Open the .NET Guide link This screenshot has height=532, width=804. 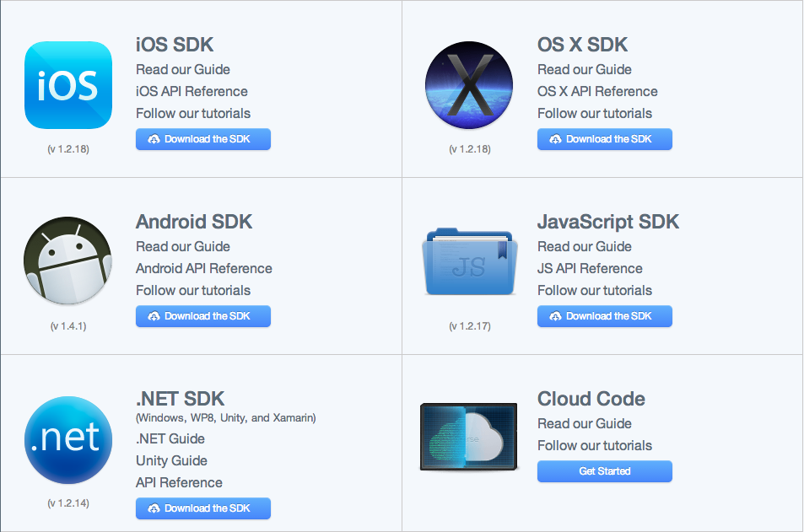tap(170, 438)
